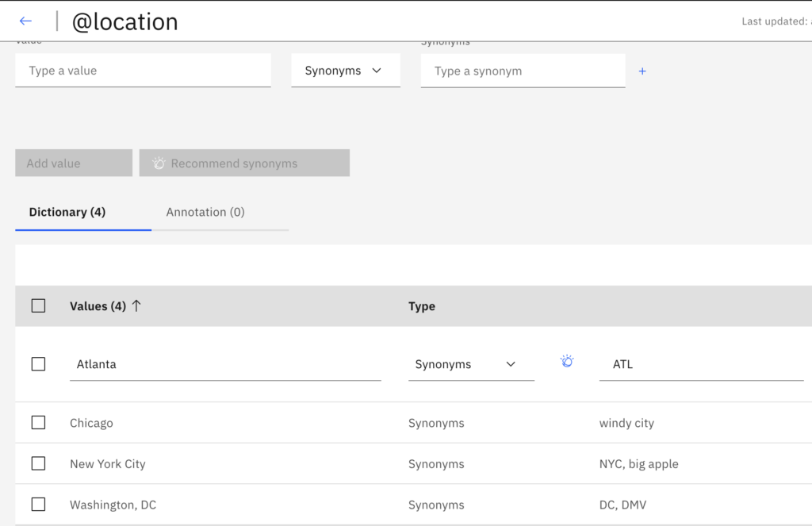Click into the Type a synonym field

[523, 71]
